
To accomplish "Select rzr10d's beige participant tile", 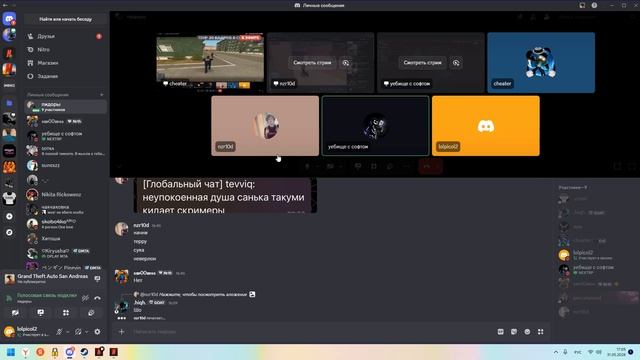I will coord(265,126).
